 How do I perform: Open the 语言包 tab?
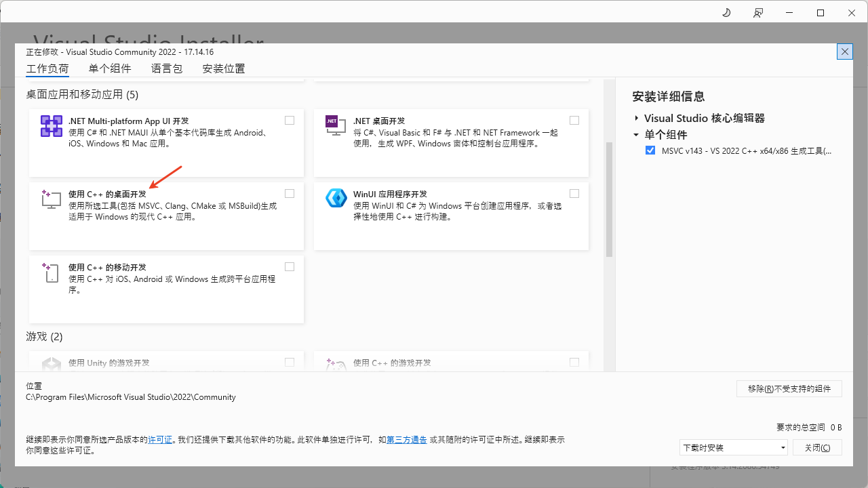tap(167, 68)
